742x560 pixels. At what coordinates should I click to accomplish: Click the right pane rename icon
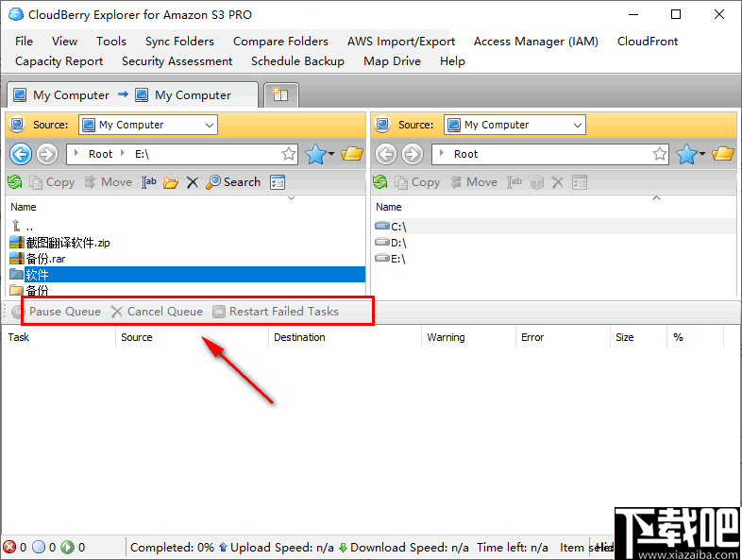coord(514,182)
